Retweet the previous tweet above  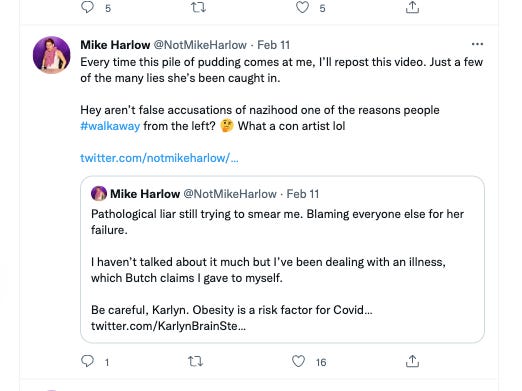pos(198,7)
